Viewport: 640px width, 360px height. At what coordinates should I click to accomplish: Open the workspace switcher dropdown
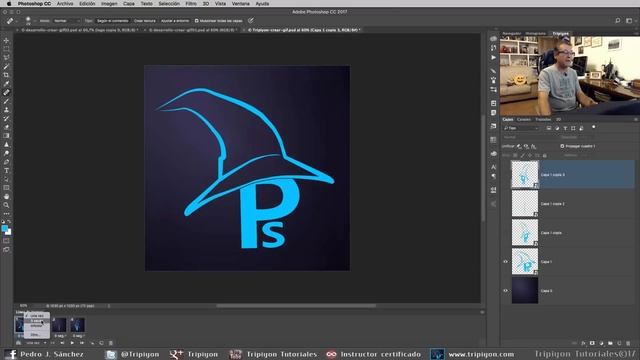click(629, 20)
